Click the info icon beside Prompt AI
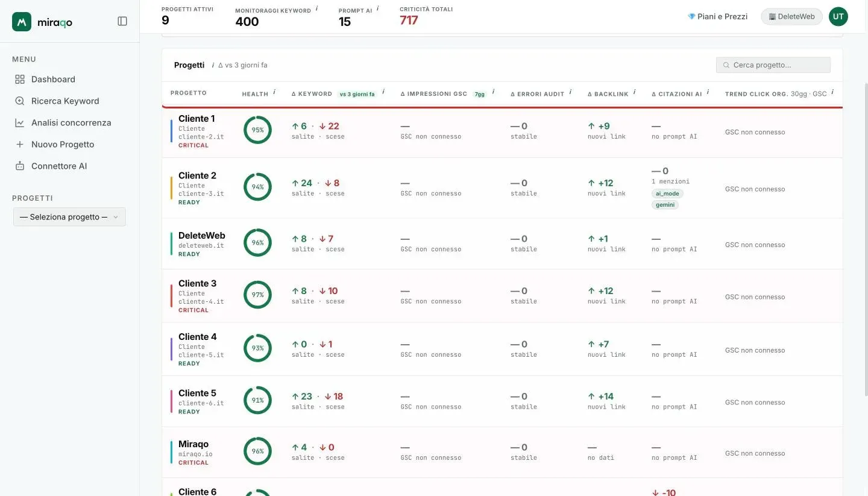 click(378, 9)
